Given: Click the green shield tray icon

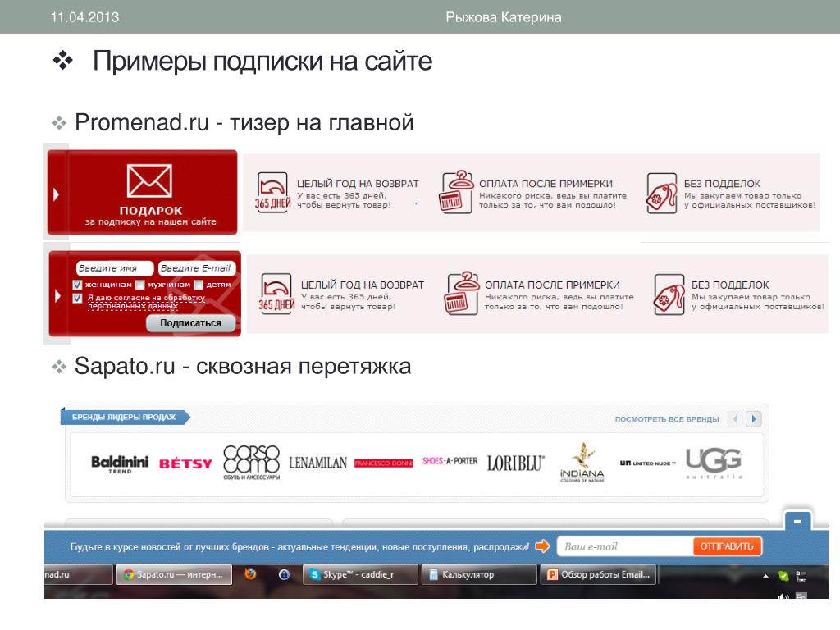Looking at the screenshot, I should tap(783, 576).
